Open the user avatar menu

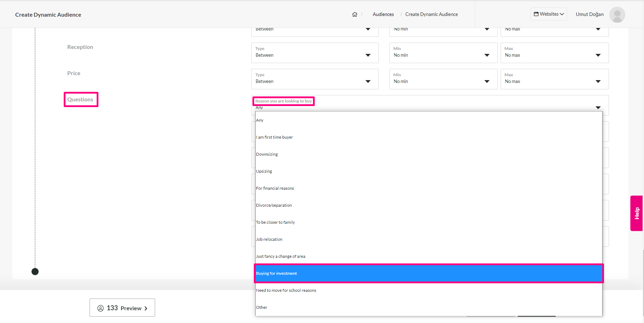coord(617,15)
